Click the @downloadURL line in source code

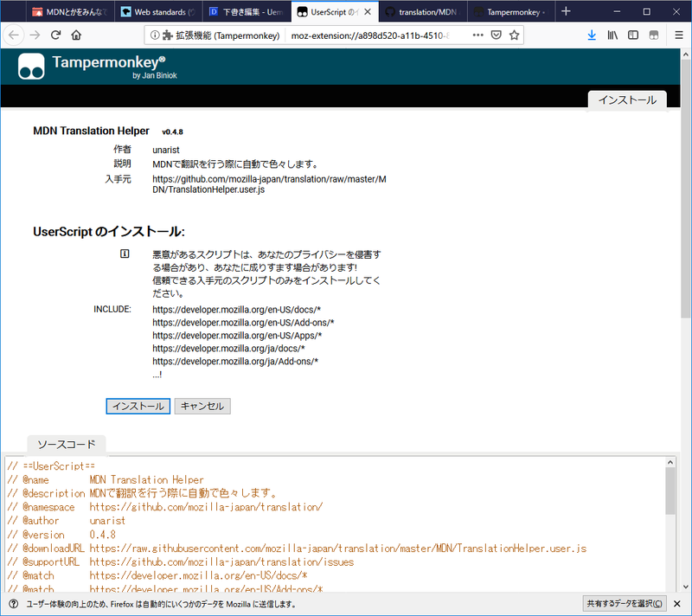297,549
